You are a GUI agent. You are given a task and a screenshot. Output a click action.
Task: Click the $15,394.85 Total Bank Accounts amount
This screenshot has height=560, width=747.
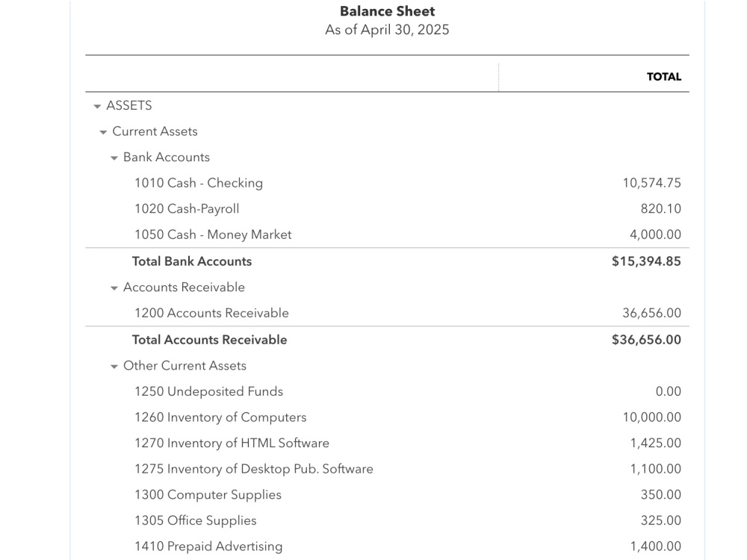646,261
